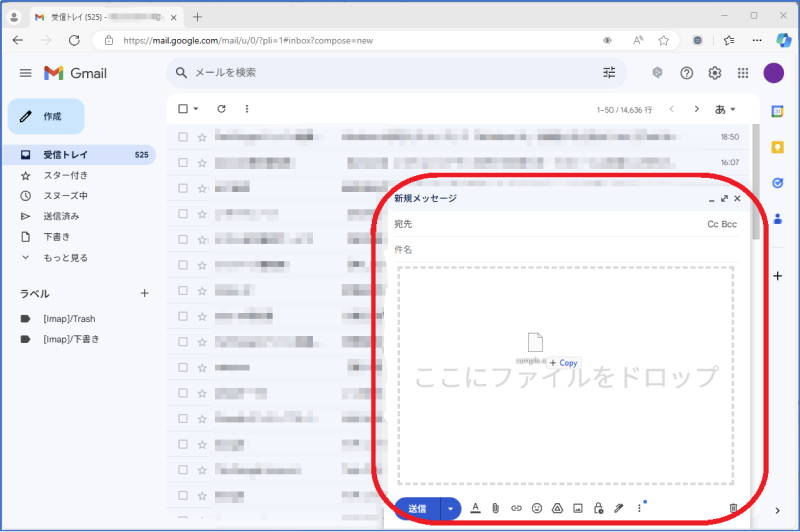Add Cc recipients
The height and width of the screenshot is (532, 800).
(x=713, y=224)
